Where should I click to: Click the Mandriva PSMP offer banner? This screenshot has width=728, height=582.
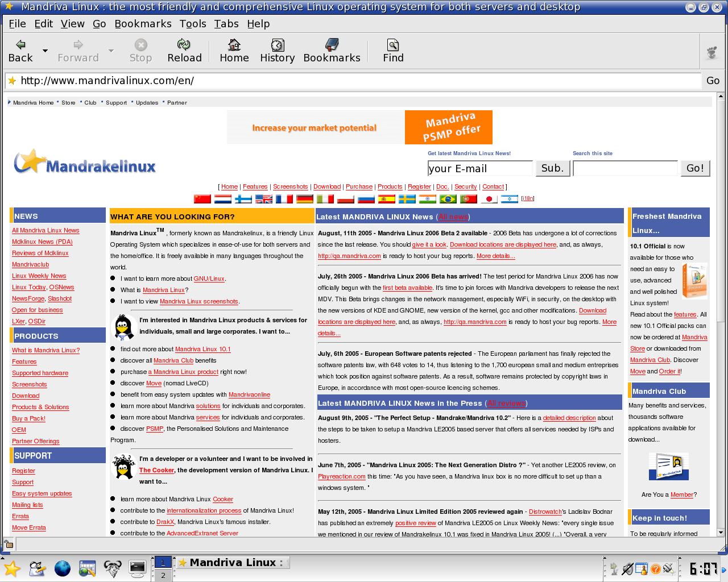pos(359,127)
